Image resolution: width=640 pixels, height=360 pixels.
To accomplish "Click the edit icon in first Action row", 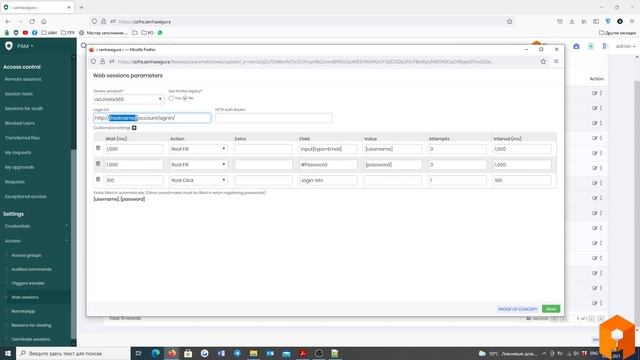I will click(594, 93).
